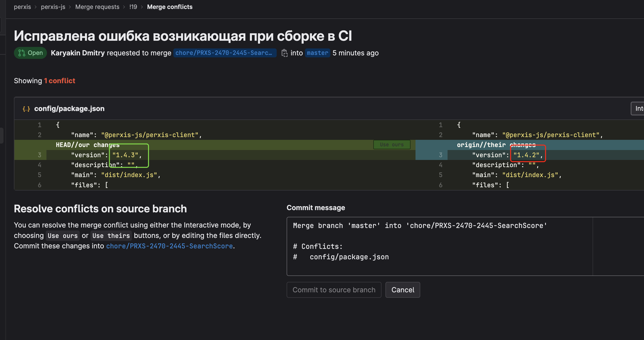Click the Merge conflicts breadcrumb
This screenshot has height=340, width=644.
point(170,7)
